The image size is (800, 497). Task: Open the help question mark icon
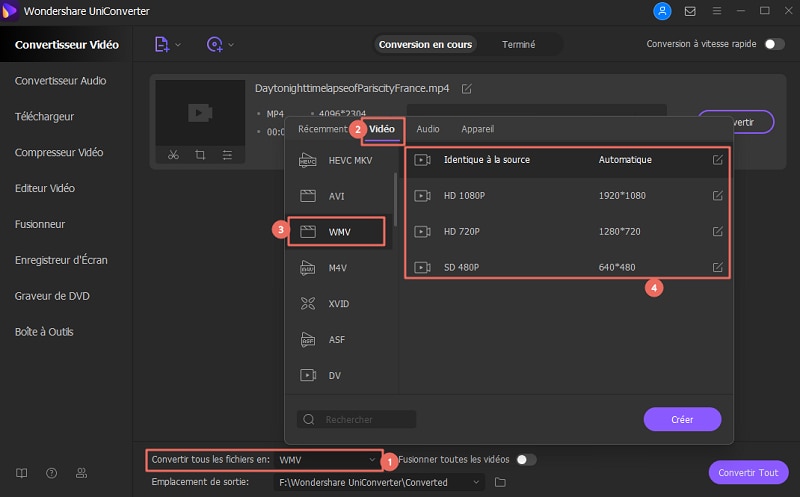coord(52,473)
